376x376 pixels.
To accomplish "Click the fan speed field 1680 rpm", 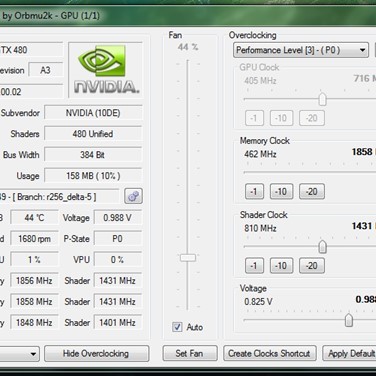I will pos(34,239).
